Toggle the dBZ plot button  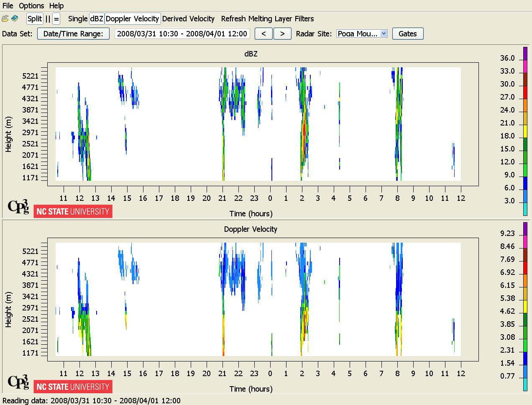tap(97, 19)
